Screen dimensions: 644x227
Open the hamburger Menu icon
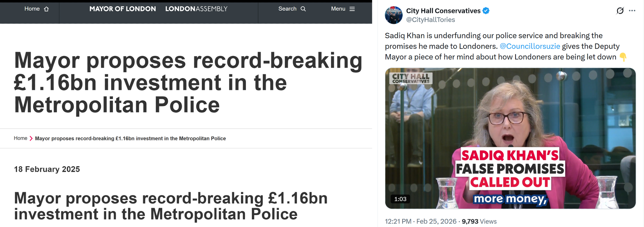352,9
